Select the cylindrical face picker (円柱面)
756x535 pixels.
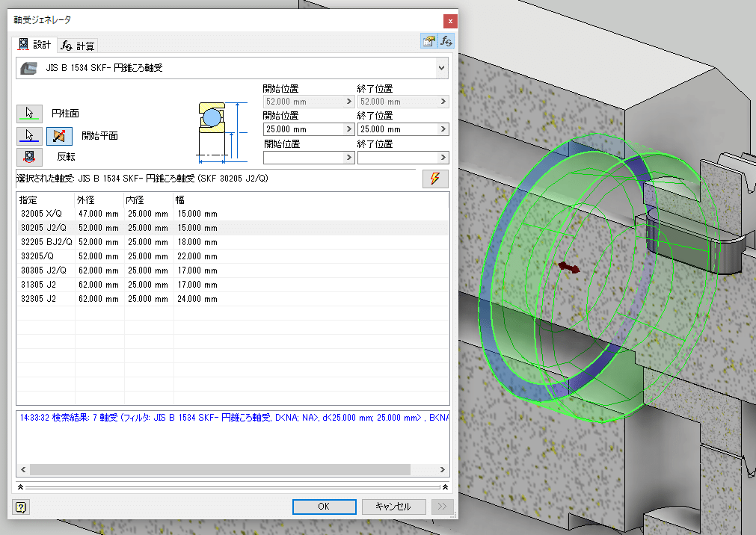pos(29,114)
